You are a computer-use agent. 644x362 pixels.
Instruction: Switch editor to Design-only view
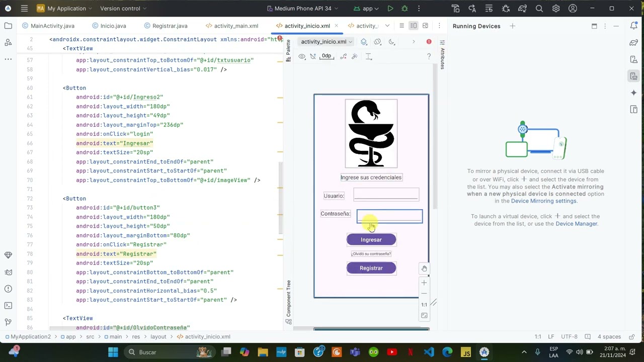(425, 26)
